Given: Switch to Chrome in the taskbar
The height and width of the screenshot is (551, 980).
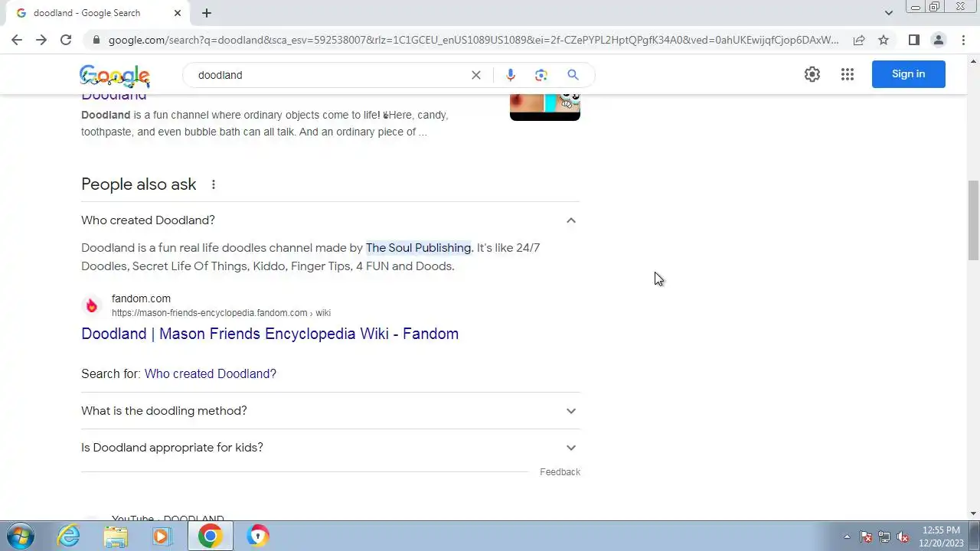Looking at the screenshot, I should (x=210, y=536).
